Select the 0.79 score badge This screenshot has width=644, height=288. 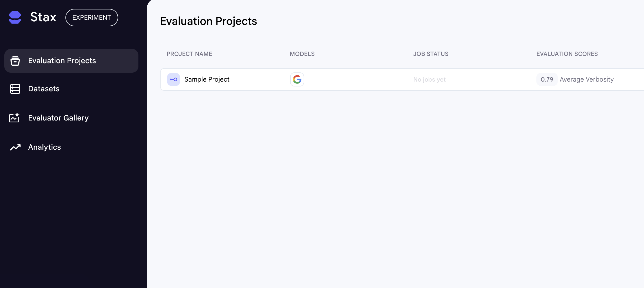point(547,79)
